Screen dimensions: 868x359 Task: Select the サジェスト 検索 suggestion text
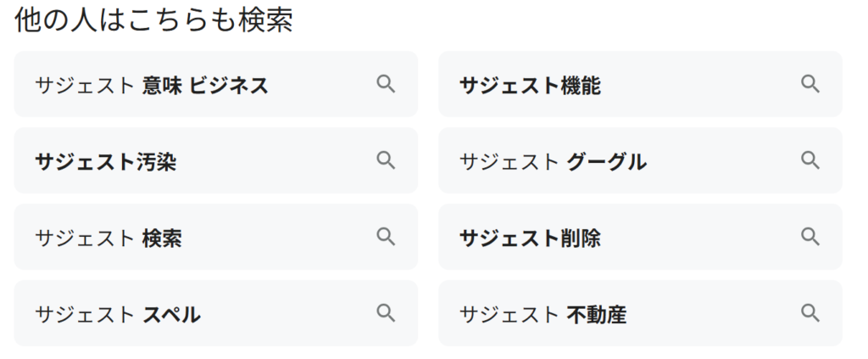[108, 238]
